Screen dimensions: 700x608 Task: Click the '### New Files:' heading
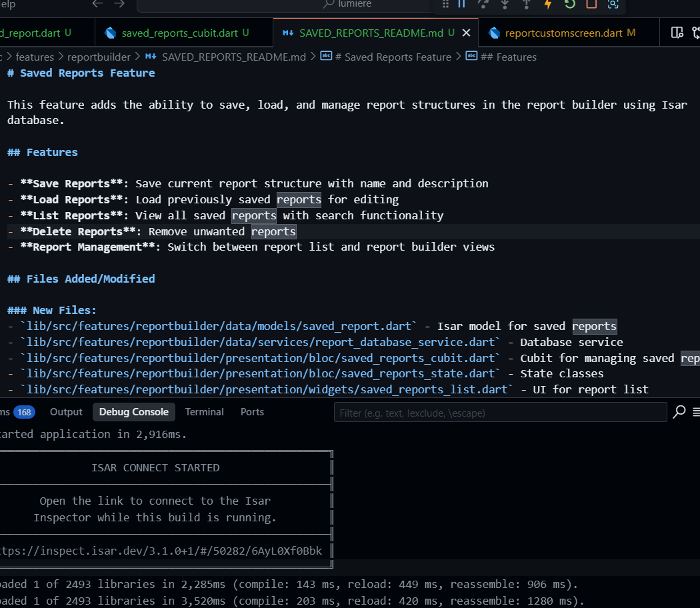point(52,310)
